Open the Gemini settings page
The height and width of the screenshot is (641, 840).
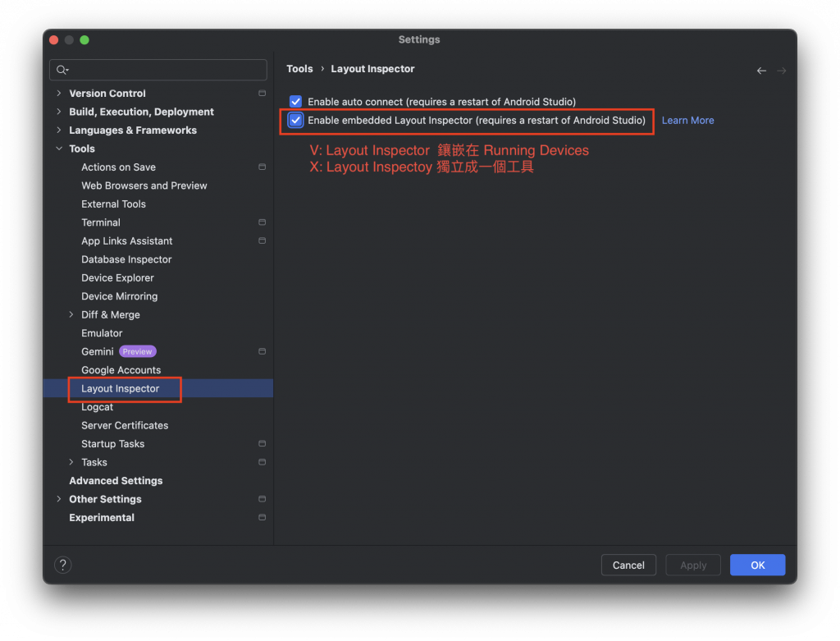(98, 351)
